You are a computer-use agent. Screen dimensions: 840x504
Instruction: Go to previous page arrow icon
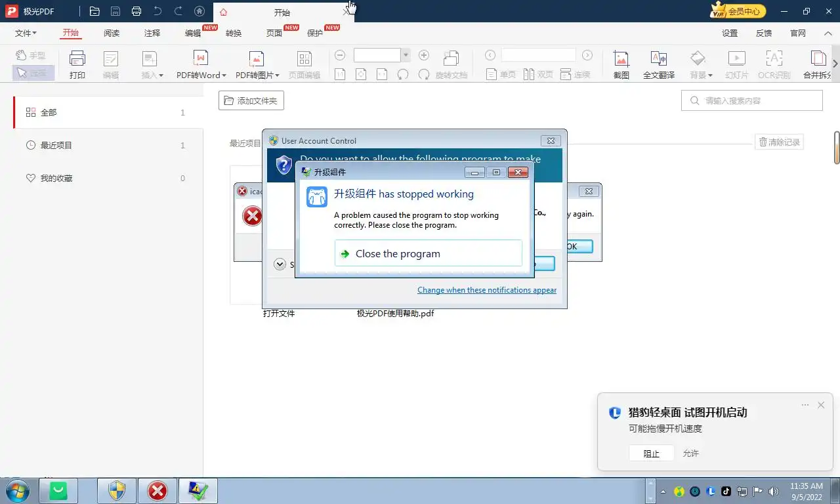(x=490, y=56)
